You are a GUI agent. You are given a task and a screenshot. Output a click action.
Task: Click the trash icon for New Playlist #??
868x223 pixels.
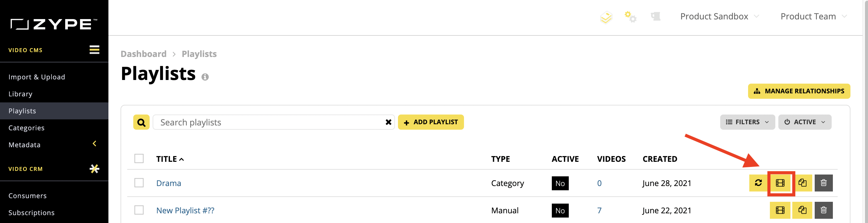(x=823, y=210)
